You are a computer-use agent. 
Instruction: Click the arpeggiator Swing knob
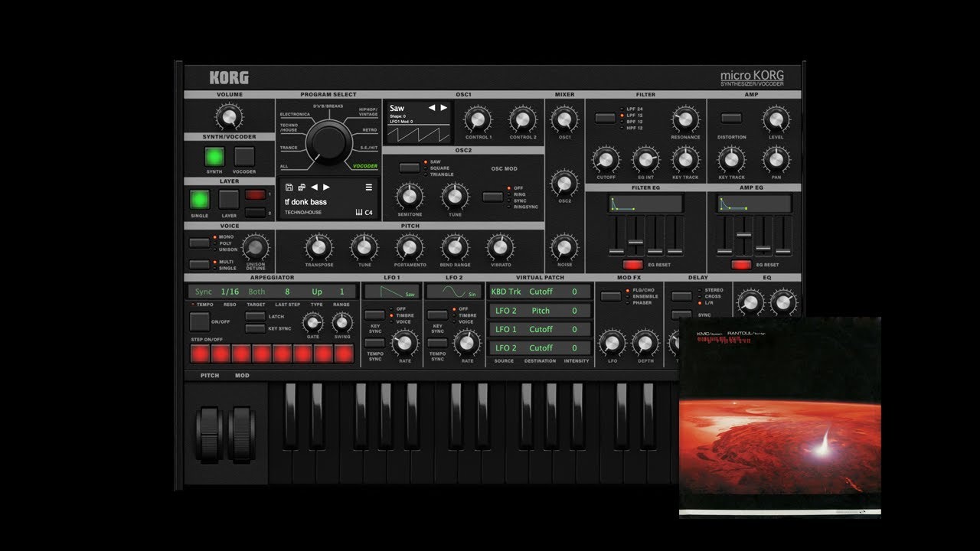pos(342,322)
